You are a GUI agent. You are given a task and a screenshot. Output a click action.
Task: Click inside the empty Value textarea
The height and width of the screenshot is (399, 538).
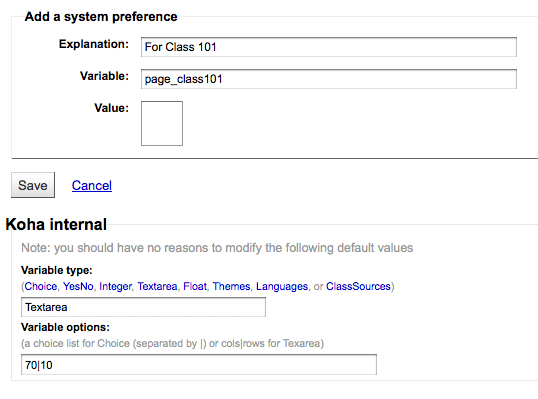click(162, 124)
